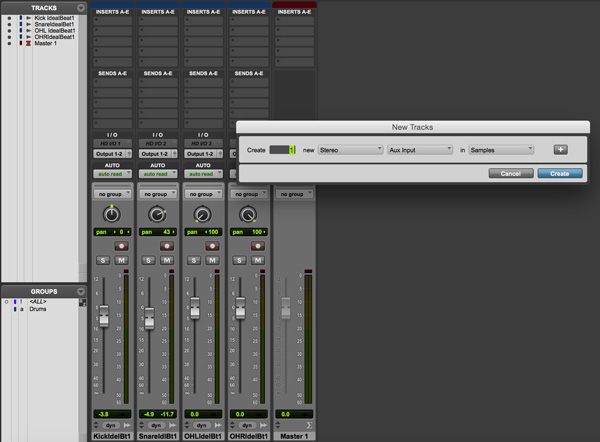Viewport: 600px width, 442px height.
Task: Click the dyn button on OHLIdelBt1
Action: [x=202, y=425]
